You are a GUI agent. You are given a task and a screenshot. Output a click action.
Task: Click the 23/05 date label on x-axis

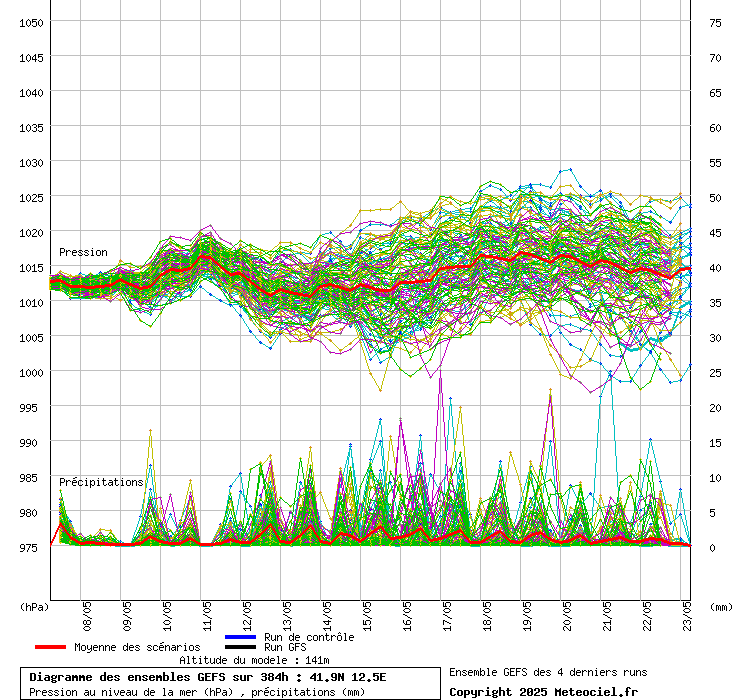687,616
